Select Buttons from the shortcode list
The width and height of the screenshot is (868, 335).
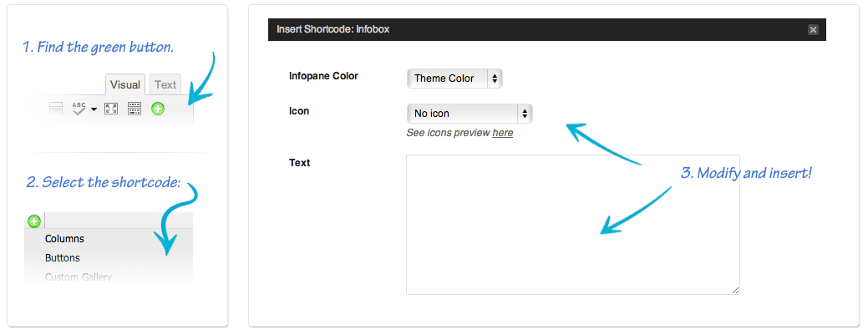[x=63, y=258]
